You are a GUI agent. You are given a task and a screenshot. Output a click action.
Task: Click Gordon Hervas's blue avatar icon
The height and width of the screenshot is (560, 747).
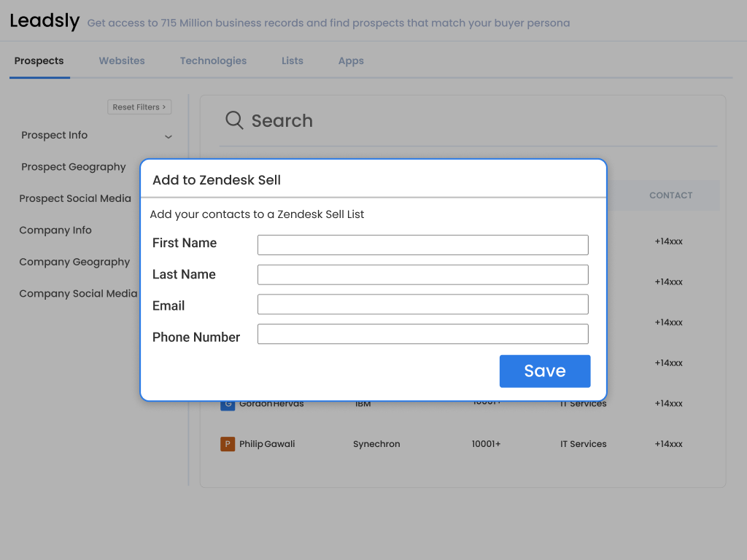[228, 405]
